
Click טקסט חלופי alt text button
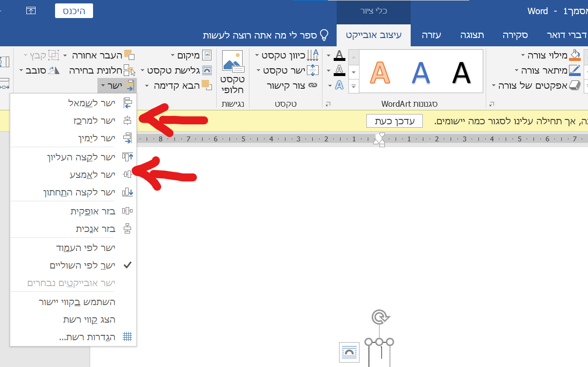(x=232, y=72)
